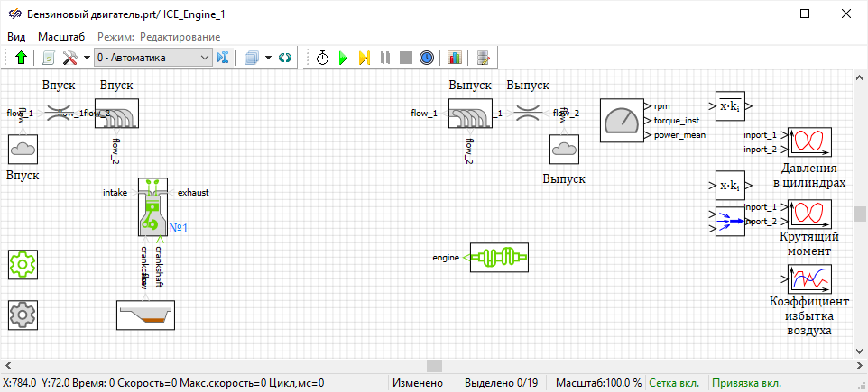
Task: Open the '0 - Автоматика' layer combo box
Action: [x=152, y=58]
